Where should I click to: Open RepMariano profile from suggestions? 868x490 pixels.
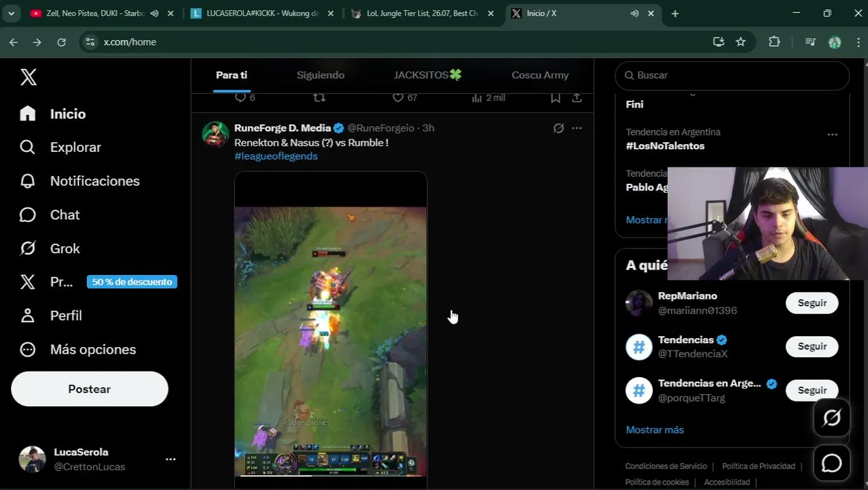[x=687, y=296]
